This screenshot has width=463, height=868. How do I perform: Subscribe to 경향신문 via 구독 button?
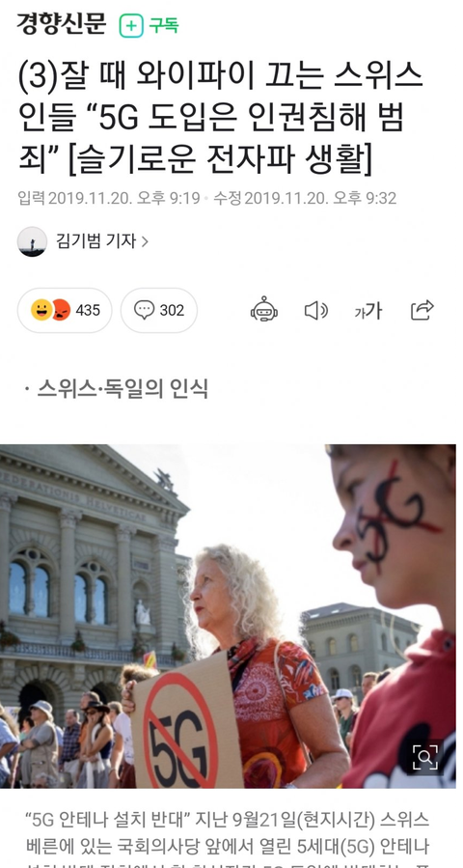[x=150, y=25]
